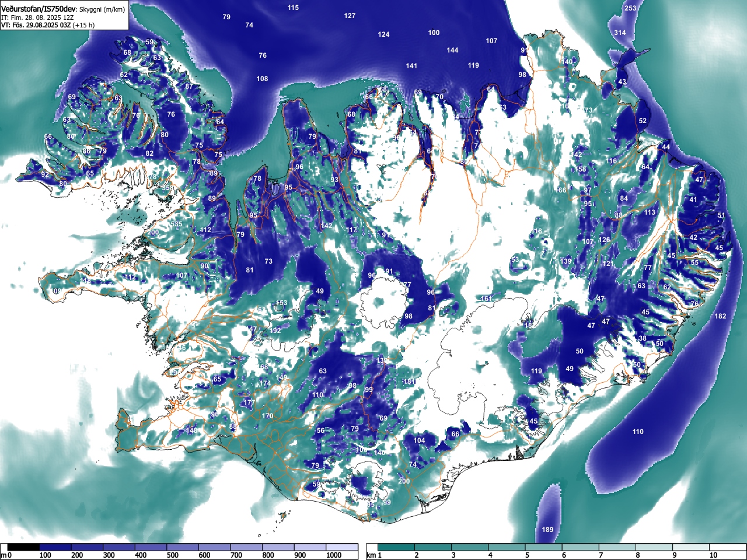Click the 127 visibility value on the map

[350, 16]
